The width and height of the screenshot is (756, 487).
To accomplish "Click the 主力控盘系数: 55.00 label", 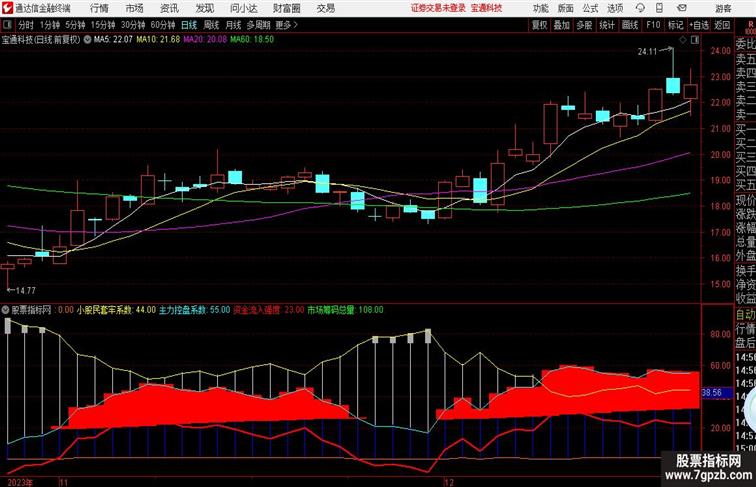I will (x=195, y=310).
